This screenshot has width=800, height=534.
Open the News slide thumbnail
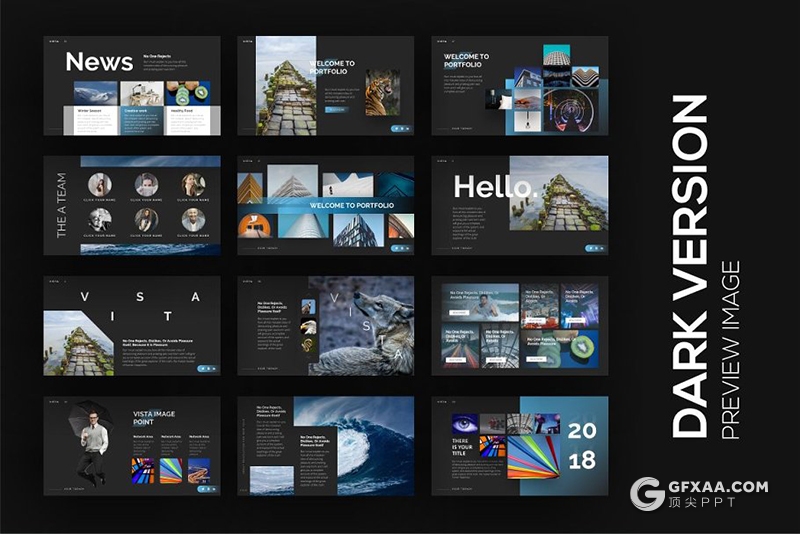pyautogui.click(x=132, y=86)
